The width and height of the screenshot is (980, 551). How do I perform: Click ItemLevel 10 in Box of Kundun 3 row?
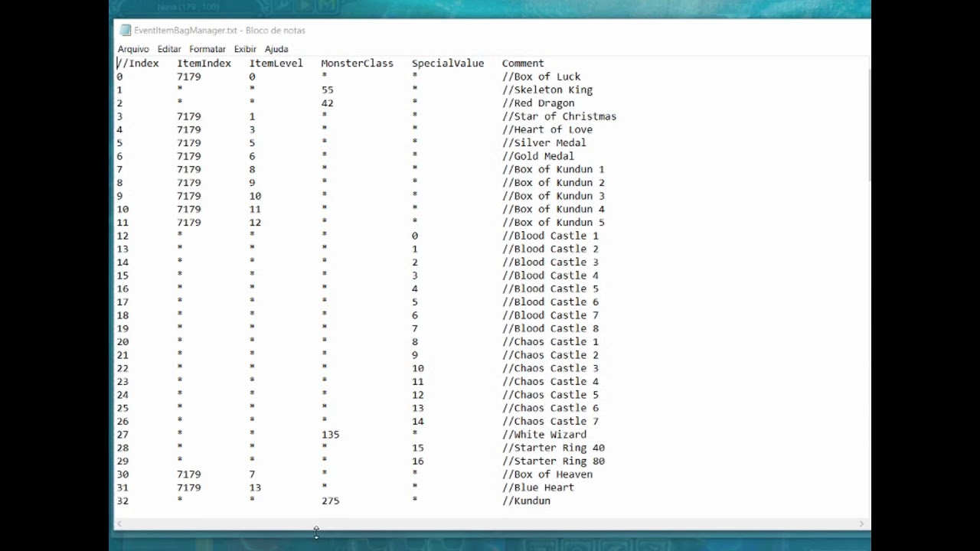[255, 196]
